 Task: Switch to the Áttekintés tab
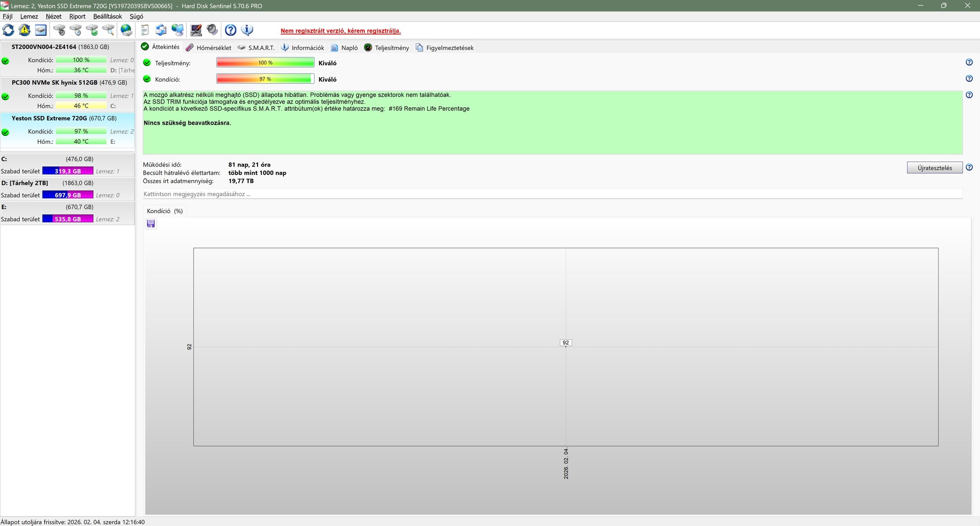(160, 47)
